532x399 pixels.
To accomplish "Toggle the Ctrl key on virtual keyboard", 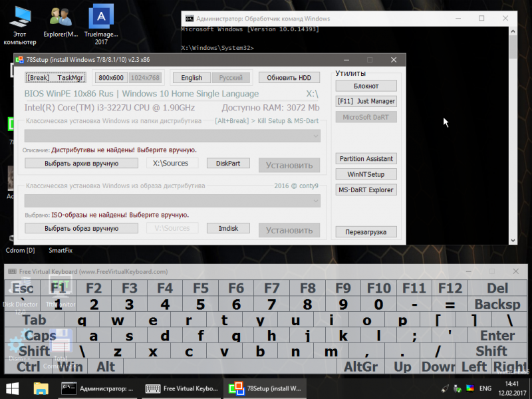I will pyautogui.click(x=29, y=366).
